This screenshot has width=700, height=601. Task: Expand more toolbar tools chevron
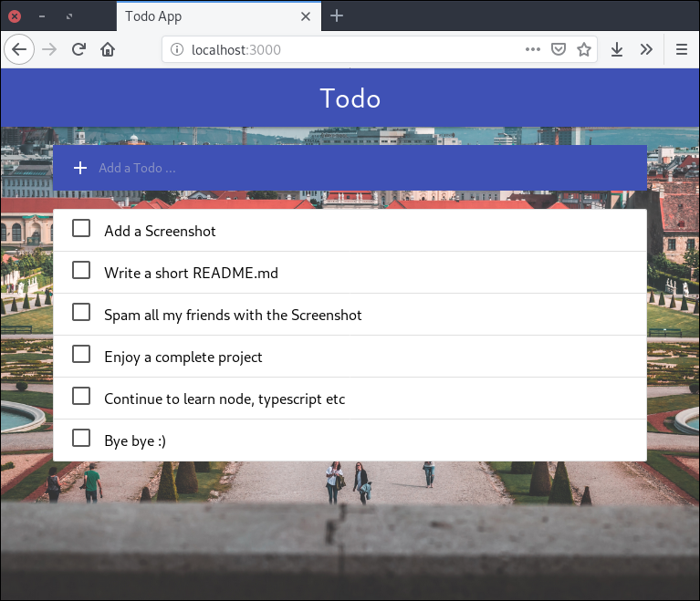coord(646,49)
